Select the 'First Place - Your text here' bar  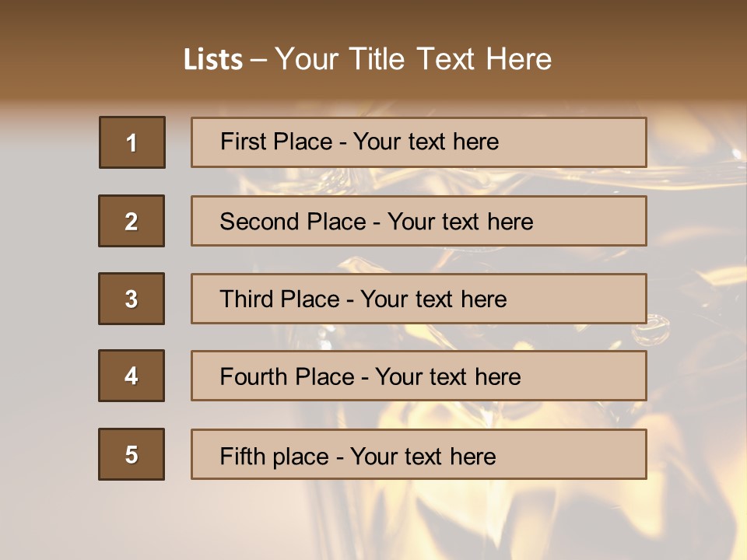click(x=419, y=142)
